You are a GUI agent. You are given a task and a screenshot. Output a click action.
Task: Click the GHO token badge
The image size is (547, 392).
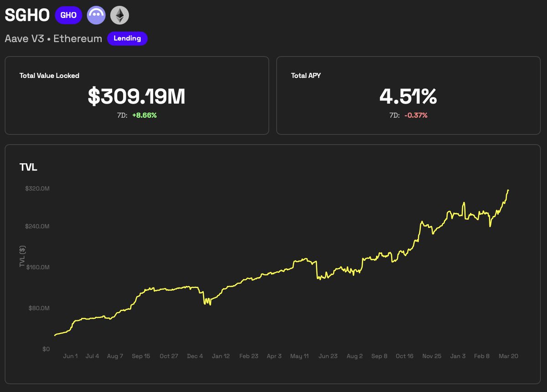pos(68,15)
